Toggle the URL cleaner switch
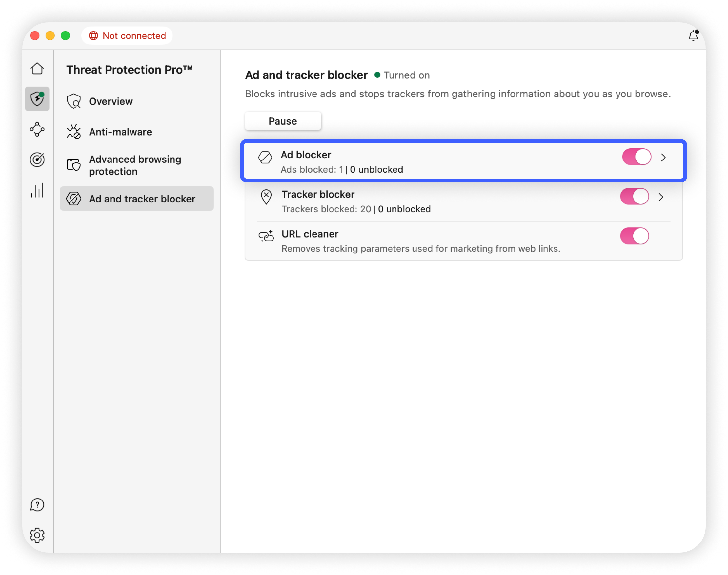Image resolution: width=728 pixels, height=575 pixels. click(x=634, y=236)
